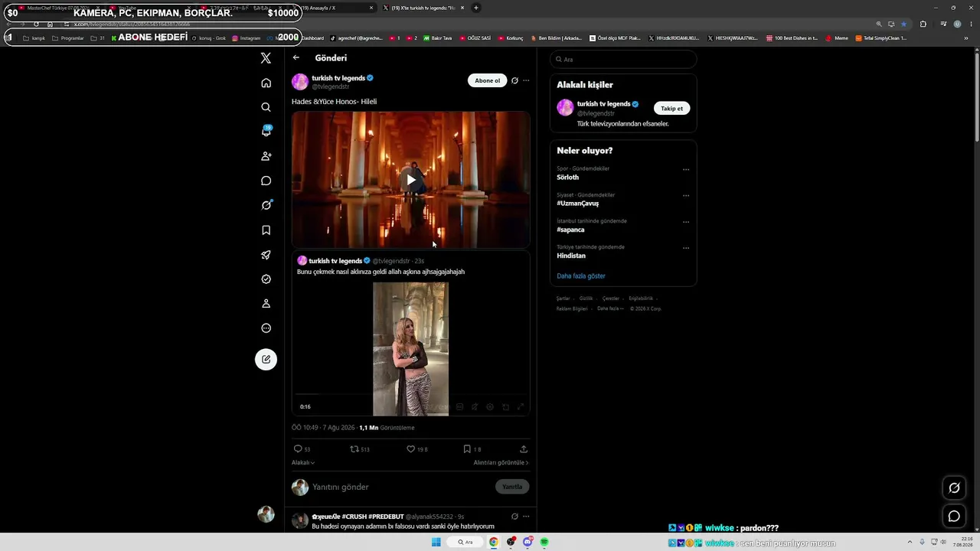This screenshot has height=551, width=980.
Task: Open the #sapanca trend
Action: pos(570,230)
